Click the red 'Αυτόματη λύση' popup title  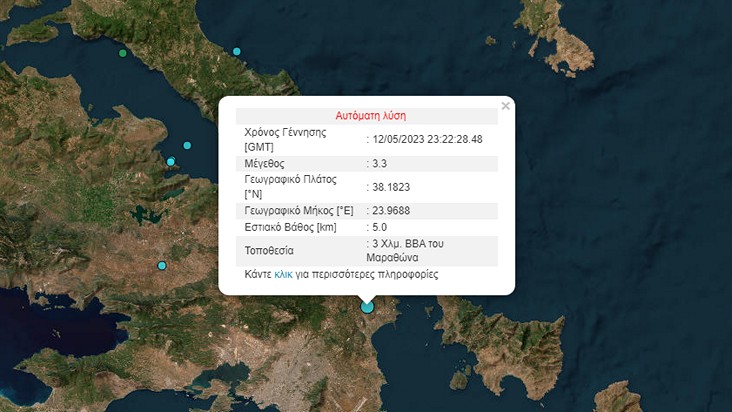[x=369, y=116]
